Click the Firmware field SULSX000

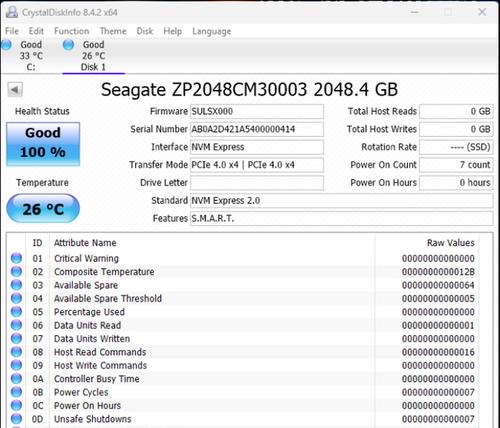point(257,111)
